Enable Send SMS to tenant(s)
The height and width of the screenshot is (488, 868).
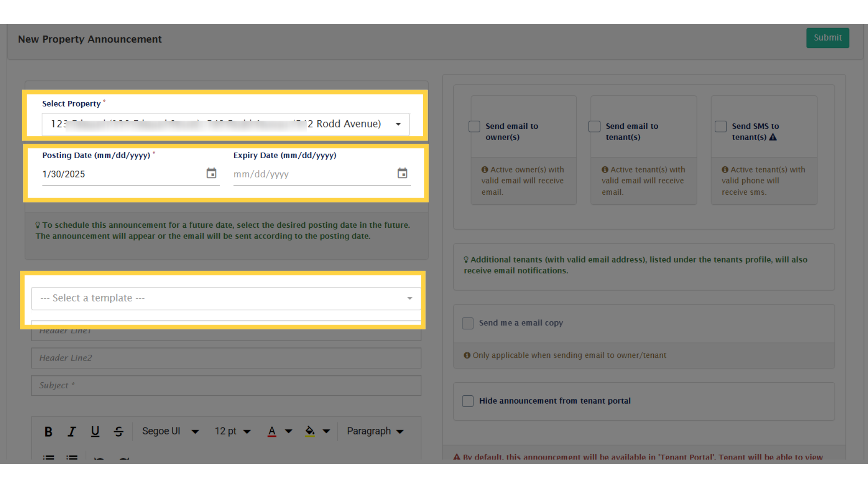pyautogui.click(x=721, y=127)
